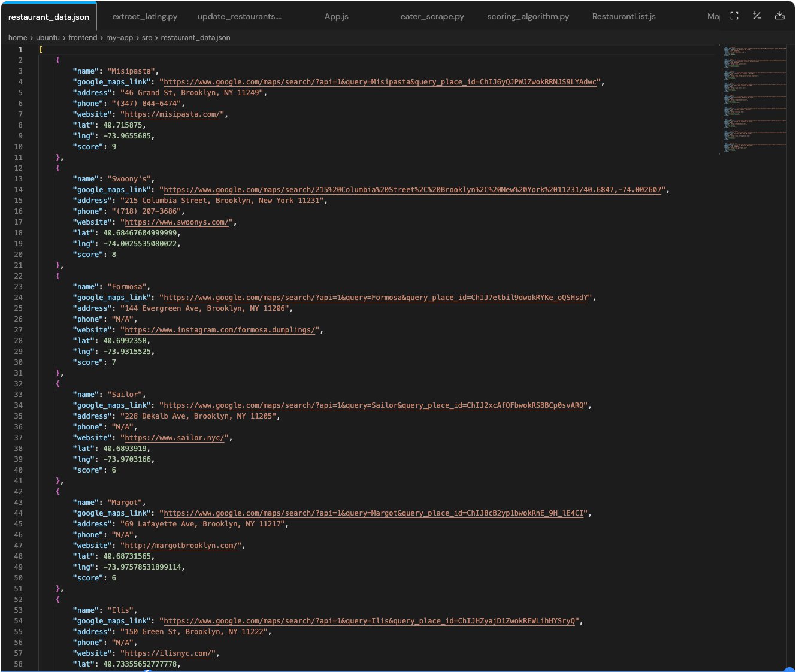Click the lng value -73.9703166

pos(126,459)
